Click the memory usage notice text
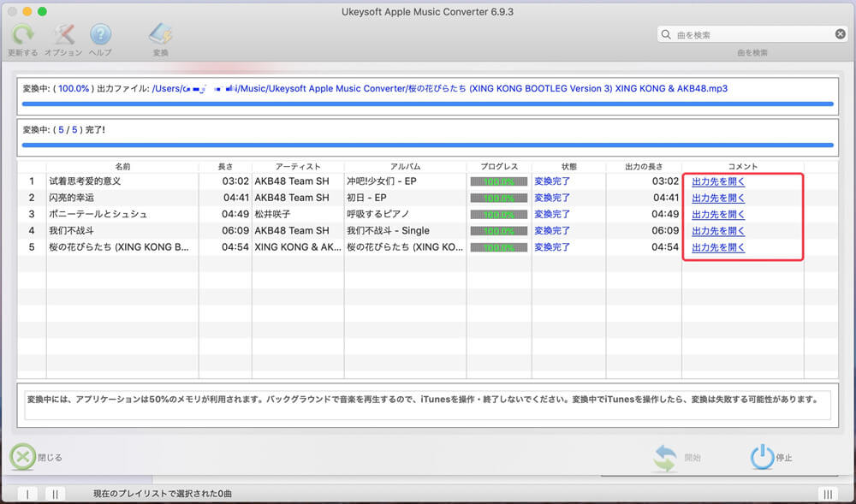This screenshot has height=504, width=856. [423, 400]
